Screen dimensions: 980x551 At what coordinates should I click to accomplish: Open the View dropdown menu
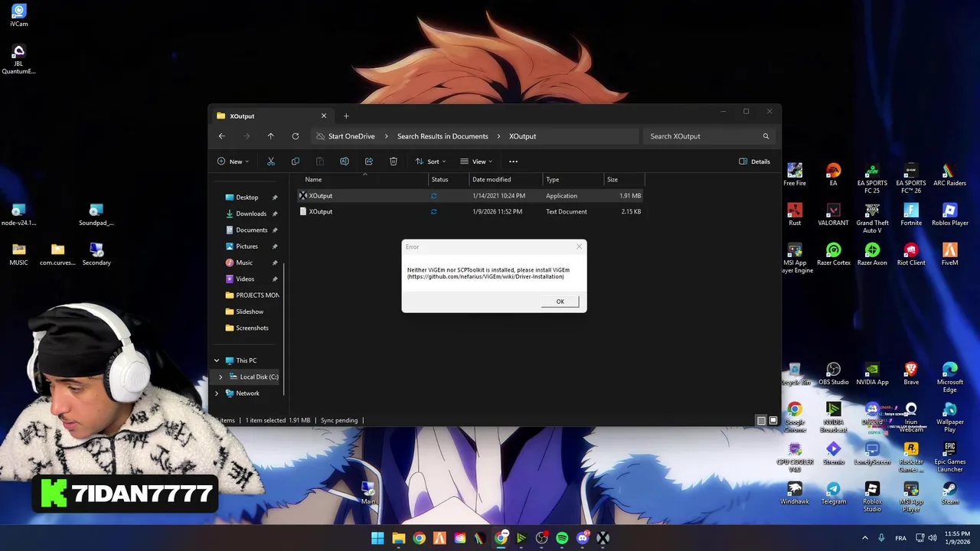click(476, 161)
